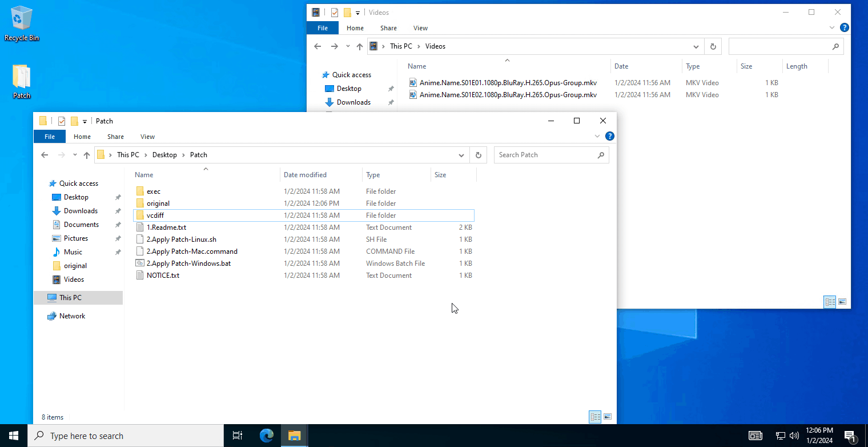Click the volume speaker tray icon

(794, 436)
